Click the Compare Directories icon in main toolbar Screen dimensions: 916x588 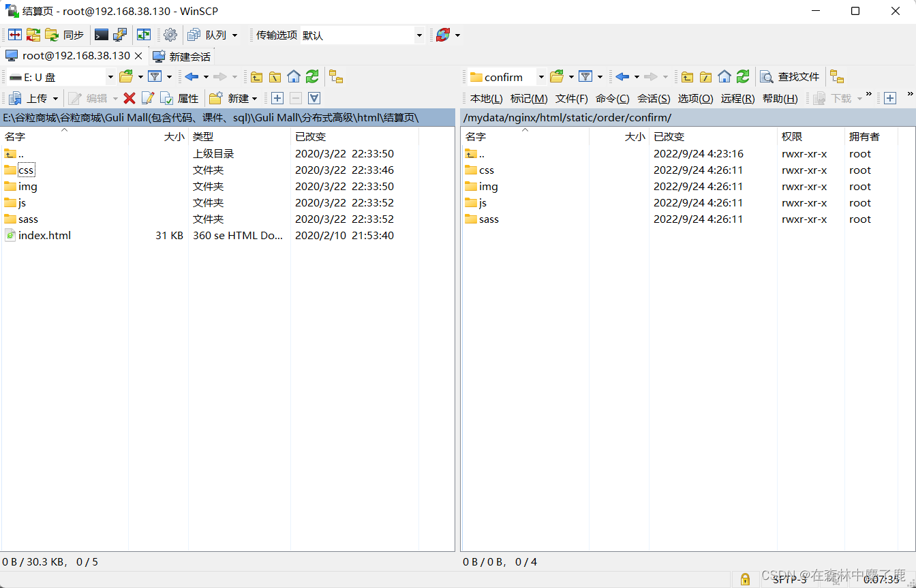tap(15, 35)
